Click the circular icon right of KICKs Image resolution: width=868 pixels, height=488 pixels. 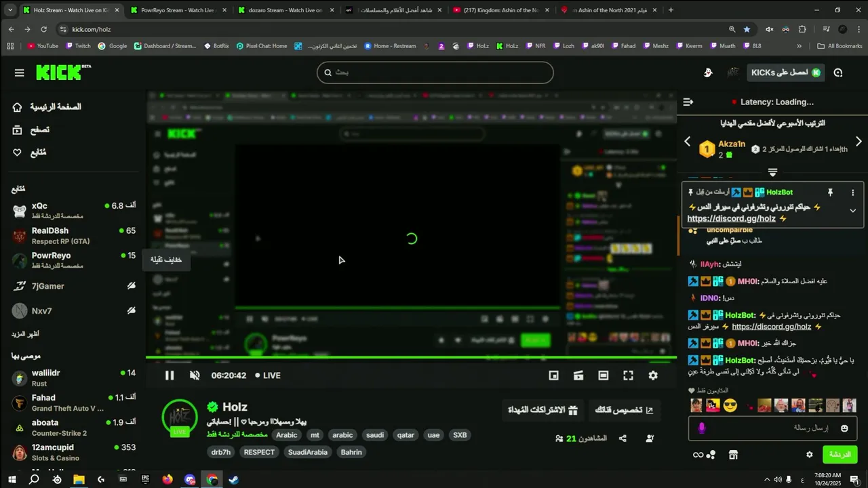pyautogui.click(x=838, y=73)
